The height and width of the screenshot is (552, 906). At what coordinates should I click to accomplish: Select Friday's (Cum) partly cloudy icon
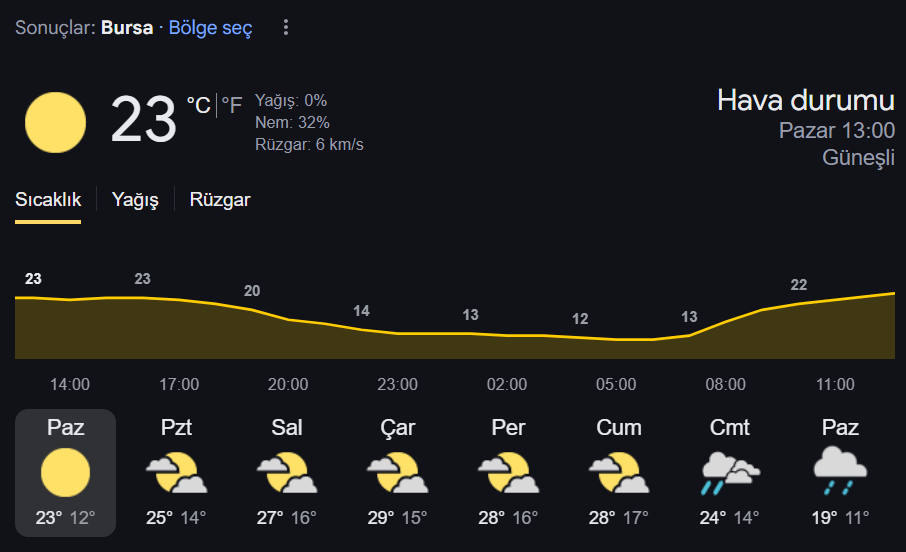[619, 473]
